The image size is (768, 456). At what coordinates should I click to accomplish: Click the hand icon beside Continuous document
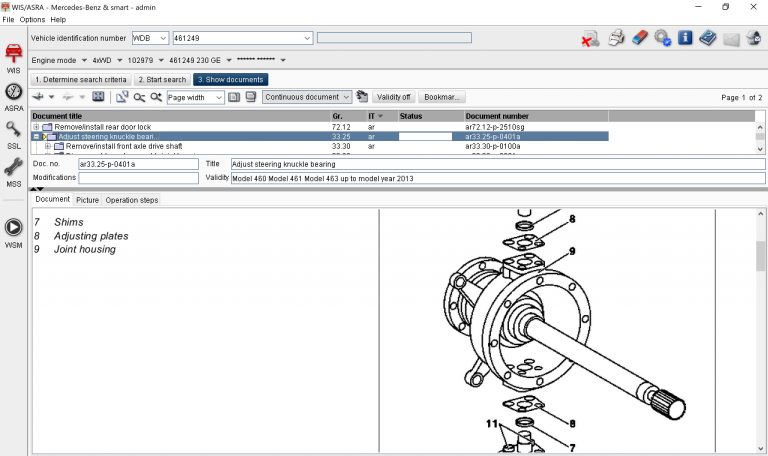(x=362, y=96)
